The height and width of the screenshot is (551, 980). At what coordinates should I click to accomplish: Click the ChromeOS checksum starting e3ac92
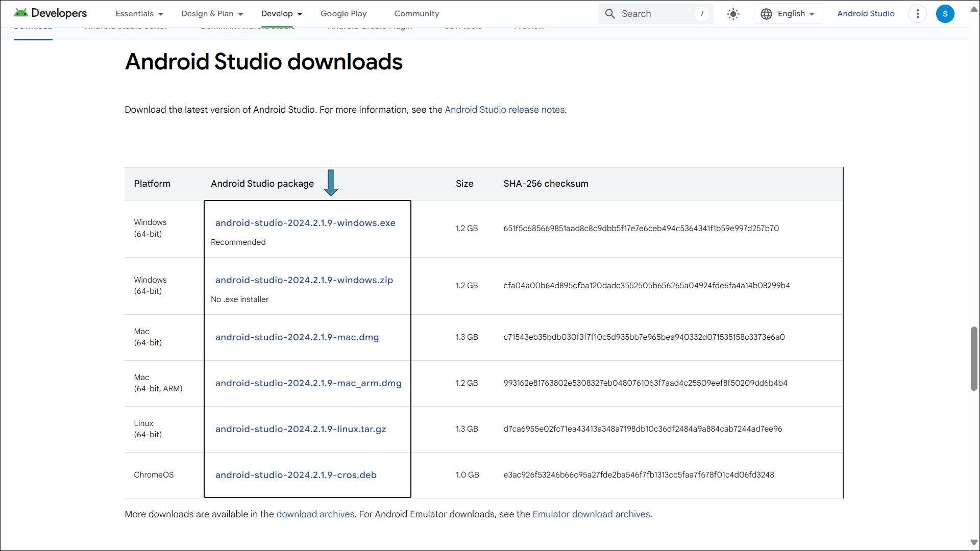tap(639, 475)
